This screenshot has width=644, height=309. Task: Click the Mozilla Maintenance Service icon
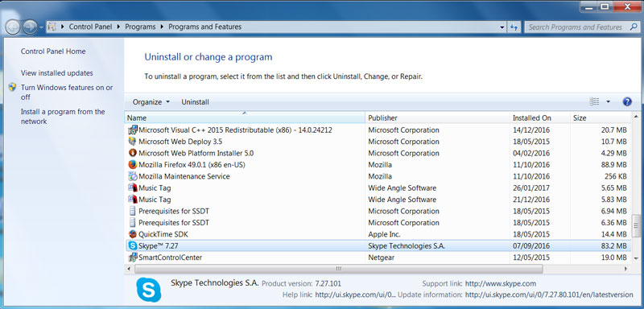[x=132, y=176]
